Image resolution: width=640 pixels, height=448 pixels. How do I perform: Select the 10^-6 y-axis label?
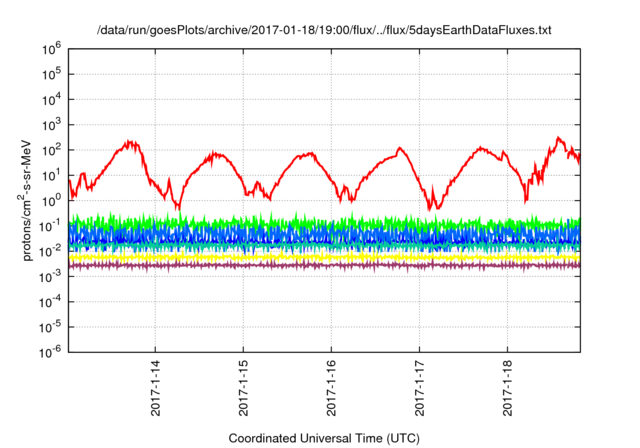(51, 353)
